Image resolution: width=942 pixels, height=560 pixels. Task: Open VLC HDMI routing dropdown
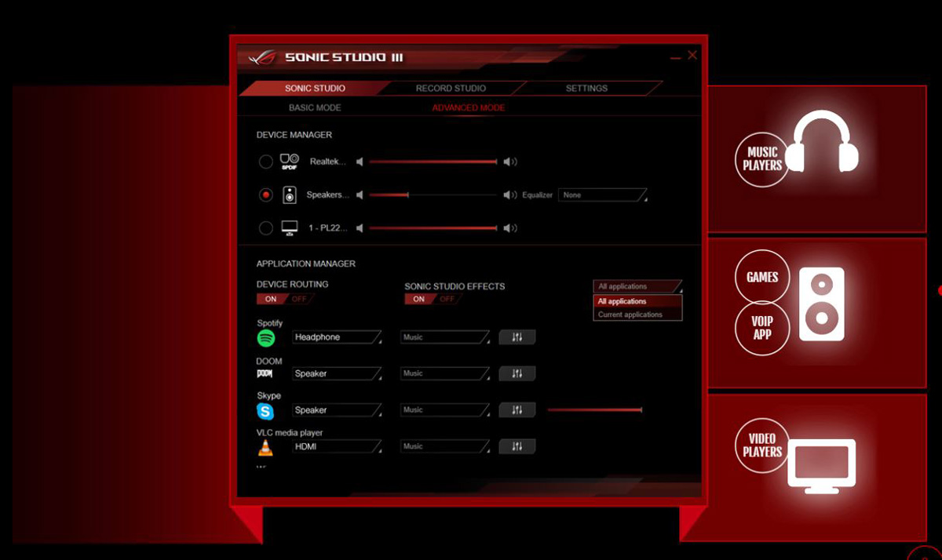[x=338, y=446]
